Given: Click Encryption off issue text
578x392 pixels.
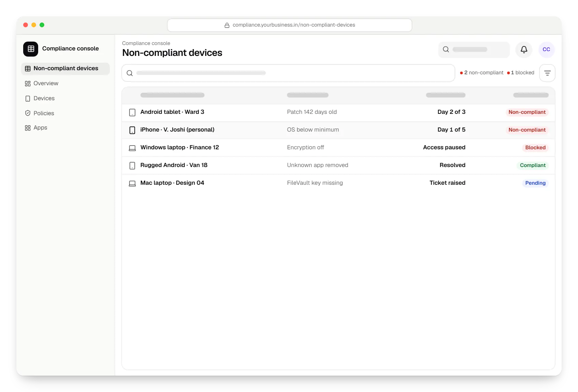Looking at the screenshot, I should (305, 147).
